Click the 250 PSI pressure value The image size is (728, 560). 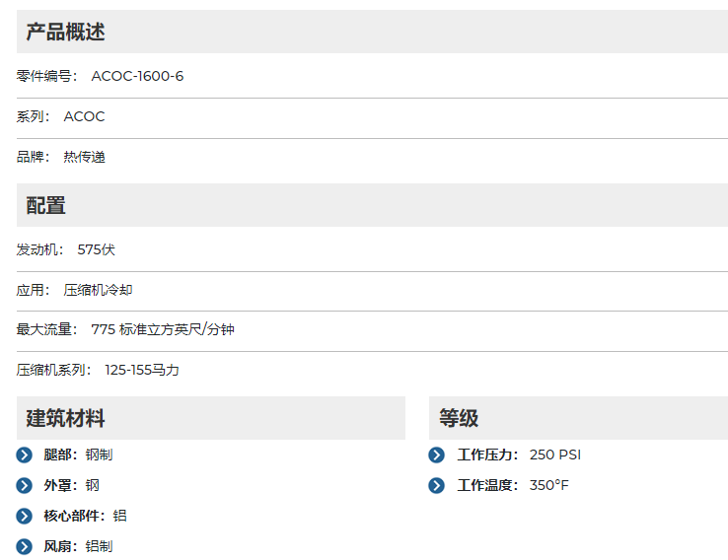click(x=555, y=455)
